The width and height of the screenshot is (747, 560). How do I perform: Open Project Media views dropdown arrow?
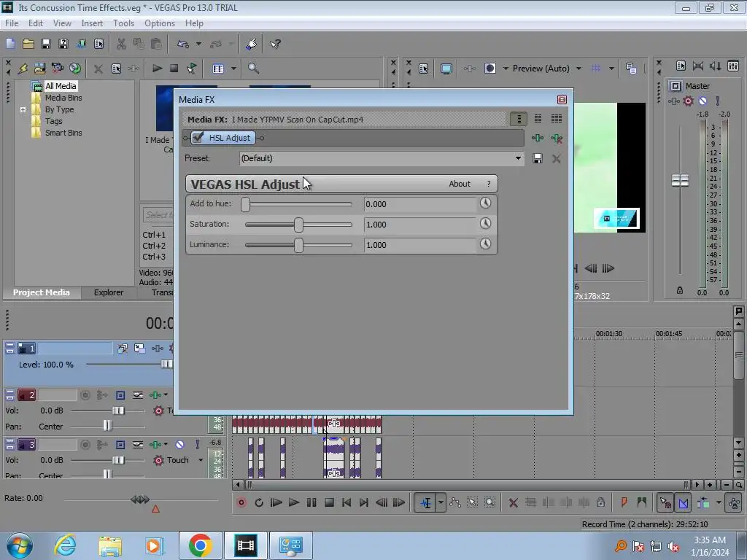coord(234,68)
